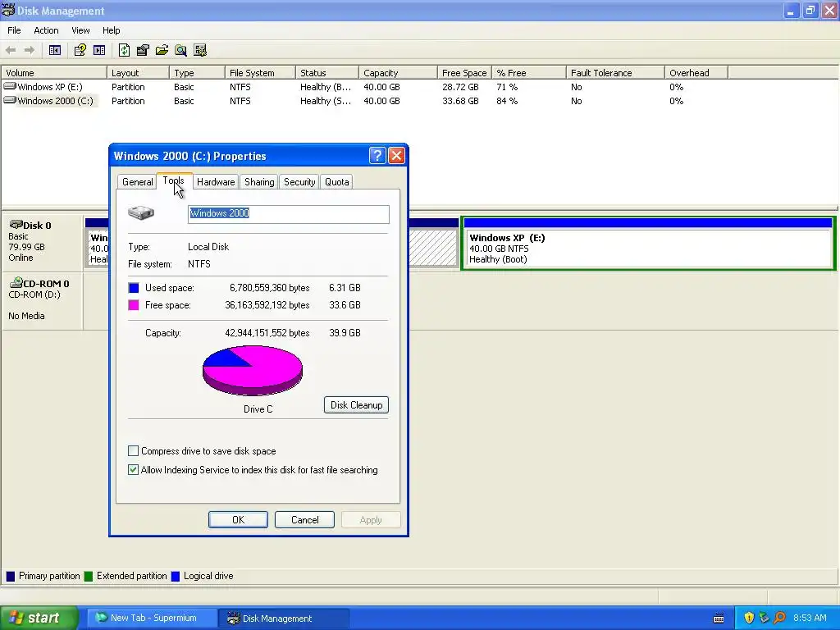Click the Primary partition legend swatch
The image size is (840, 630).
[x=10, y=577]
